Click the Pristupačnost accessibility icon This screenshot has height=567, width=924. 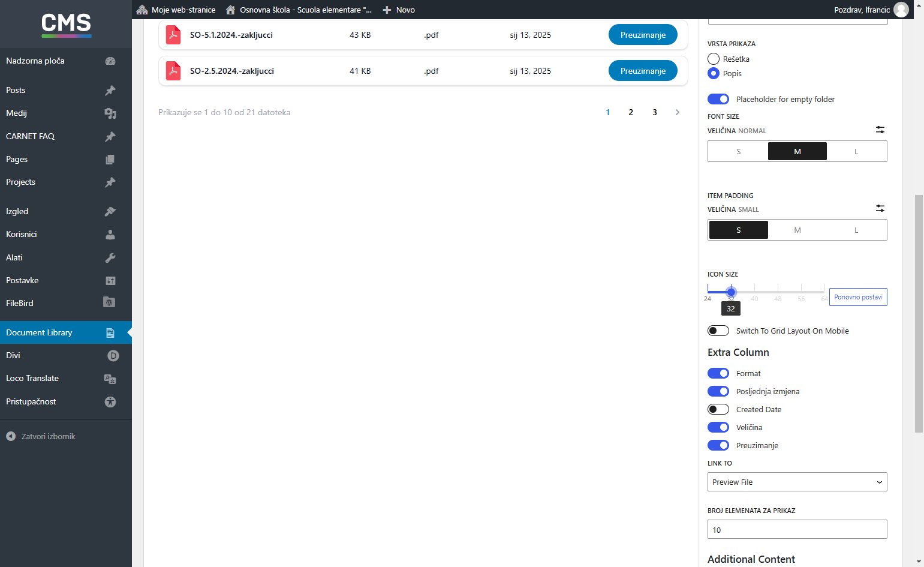(110, 402)
